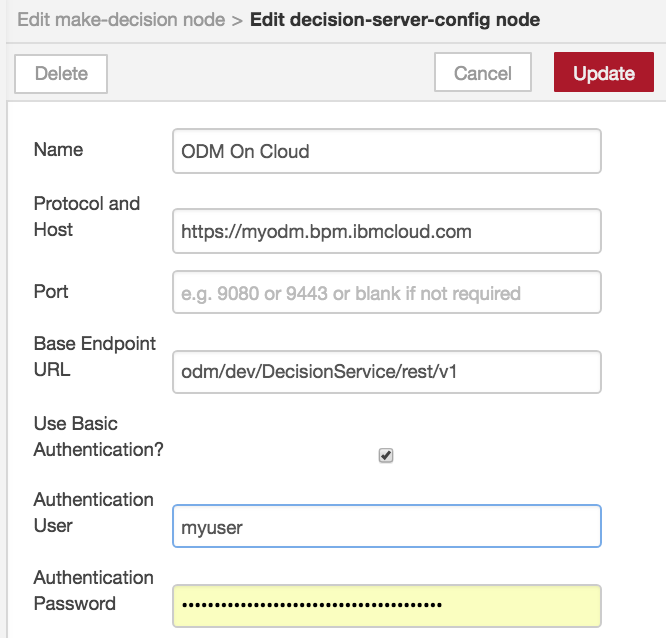Click the Base Endpoint URL text box
This screenshot has width=666, height=638.
tap(387, 372)
